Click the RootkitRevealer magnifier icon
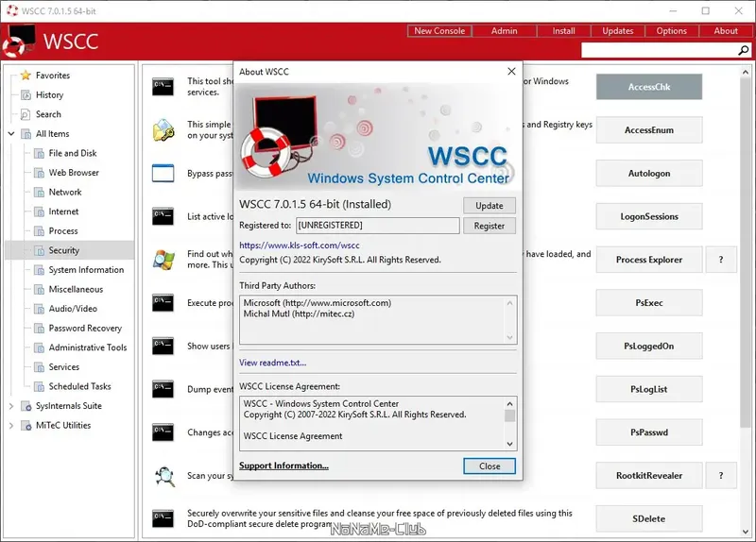Viewport: 756px width, 542px height. (x=164, y=476)
